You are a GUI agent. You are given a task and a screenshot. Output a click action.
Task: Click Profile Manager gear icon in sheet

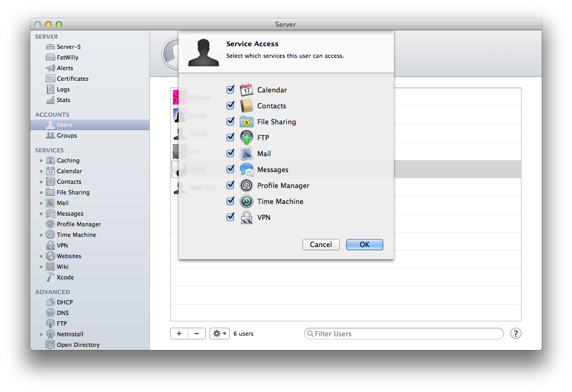247,185
